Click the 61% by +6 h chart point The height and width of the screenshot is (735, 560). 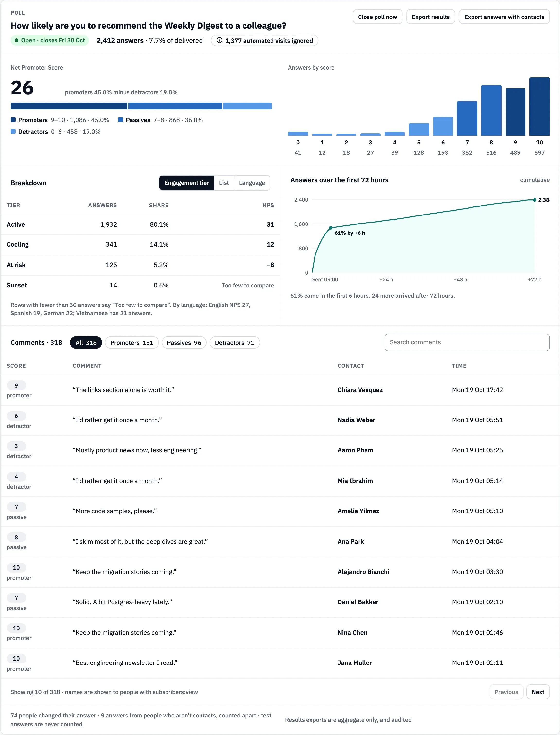[330, 228]
